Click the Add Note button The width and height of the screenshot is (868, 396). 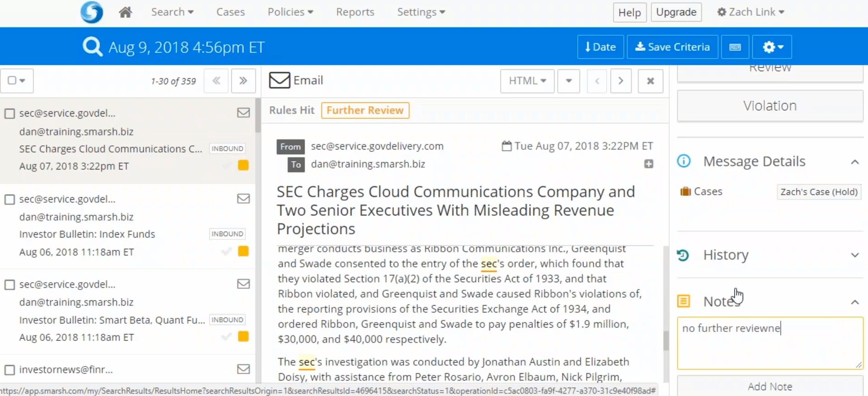770,386
